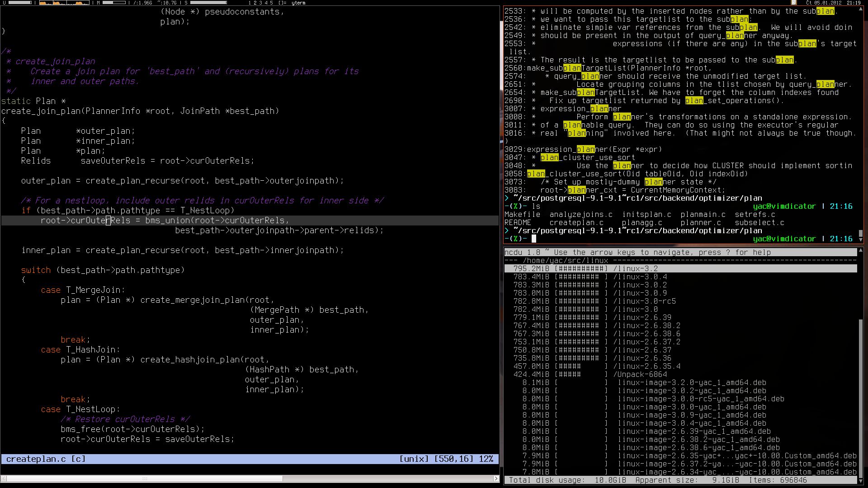Switch to workspace tag 4
The image size is (868, 488).
(x=266, y=3)
